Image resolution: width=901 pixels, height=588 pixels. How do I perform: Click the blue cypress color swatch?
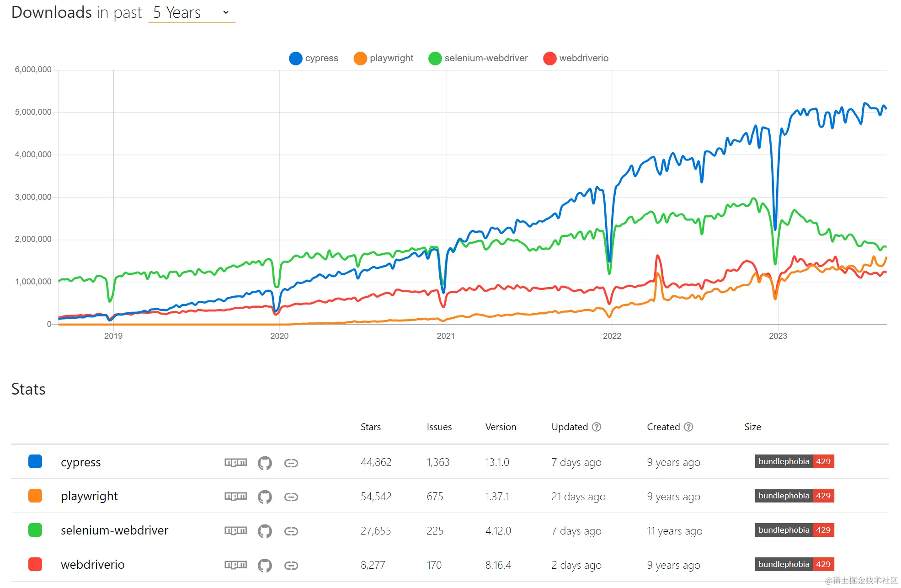click(x=35, y=462)
